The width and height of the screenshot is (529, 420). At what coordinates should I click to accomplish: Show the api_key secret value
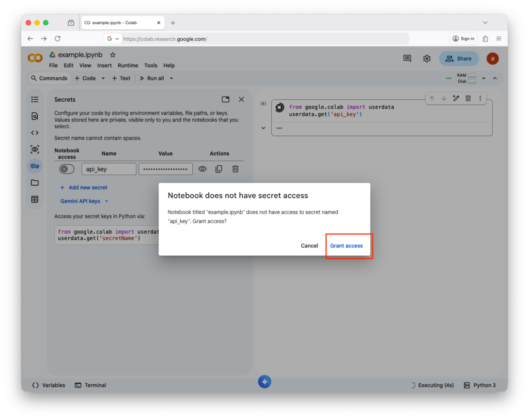(203, 169)
